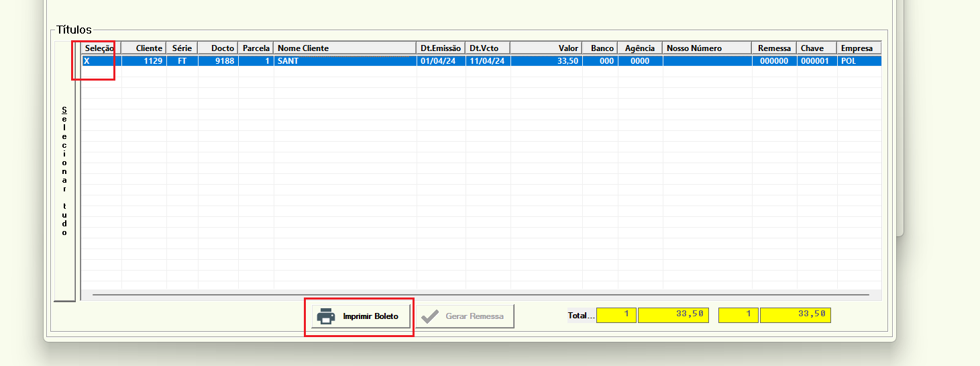The width and height of the screenshot is (980, 366).
Task: Click the Agência 0000 cell
Action: 641,60
